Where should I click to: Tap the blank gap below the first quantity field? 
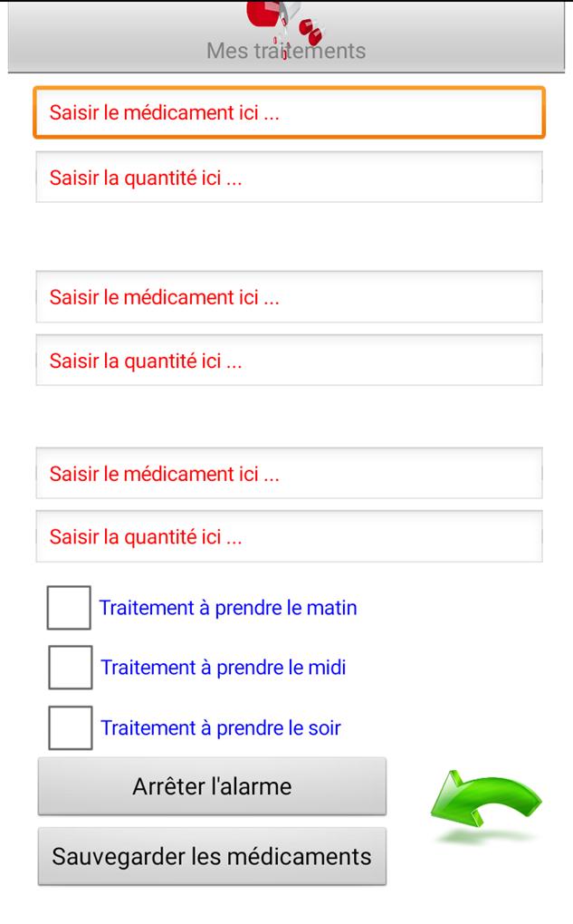coord(289,237)
